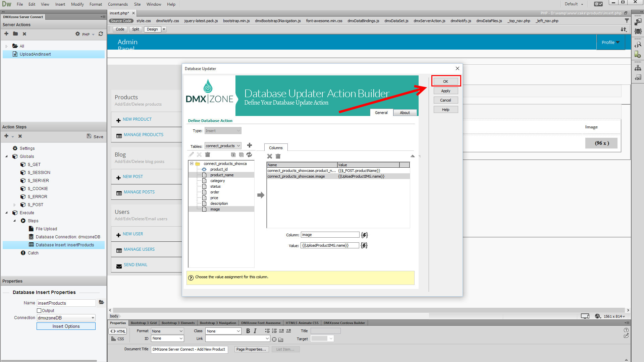Open the Tables dropdown connect_products
644x362 pixels.
pos(223,146)
